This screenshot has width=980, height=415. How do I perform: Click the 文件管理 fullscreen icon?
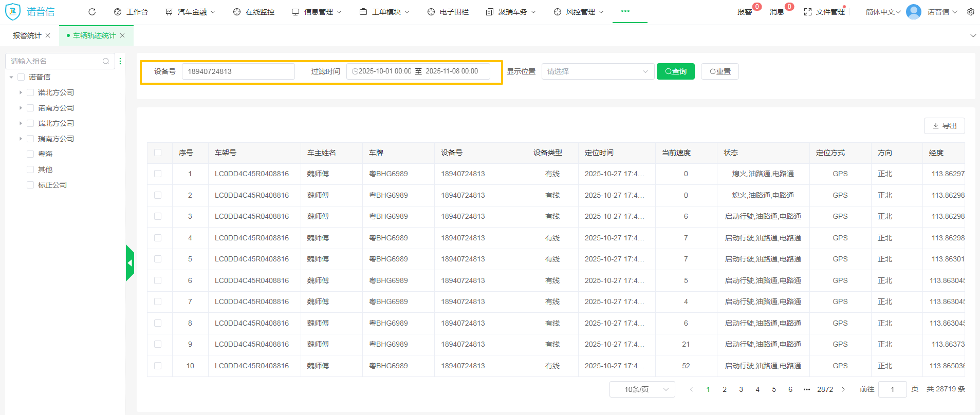pyautogui.click(x=807, y=12)
